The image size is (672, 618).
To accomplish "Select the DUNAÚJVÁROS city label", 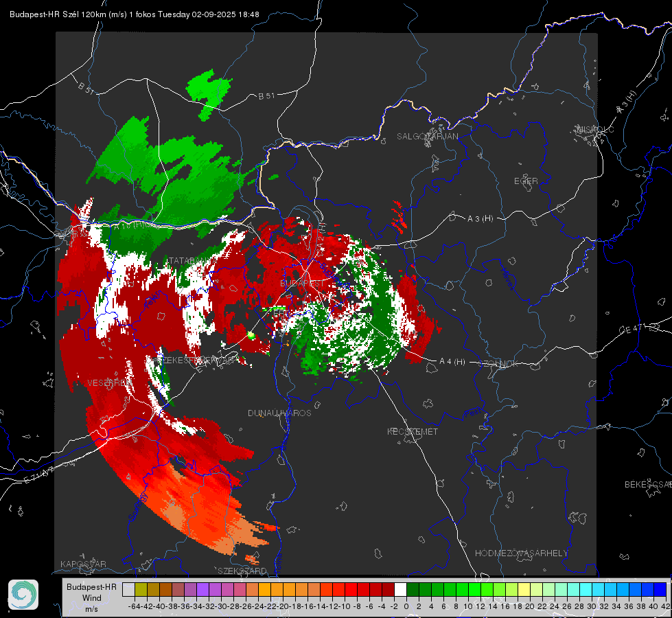I will point(279,413).
